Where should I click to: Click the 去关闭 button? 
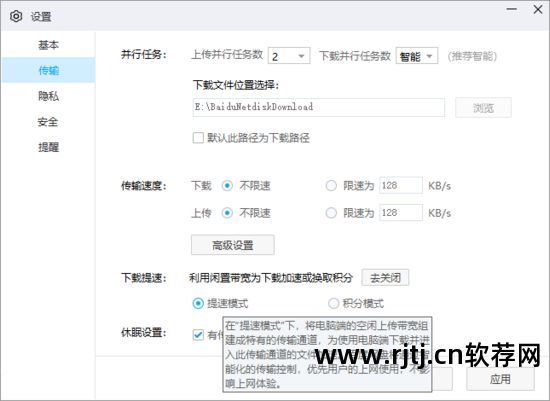click(385, 278)
